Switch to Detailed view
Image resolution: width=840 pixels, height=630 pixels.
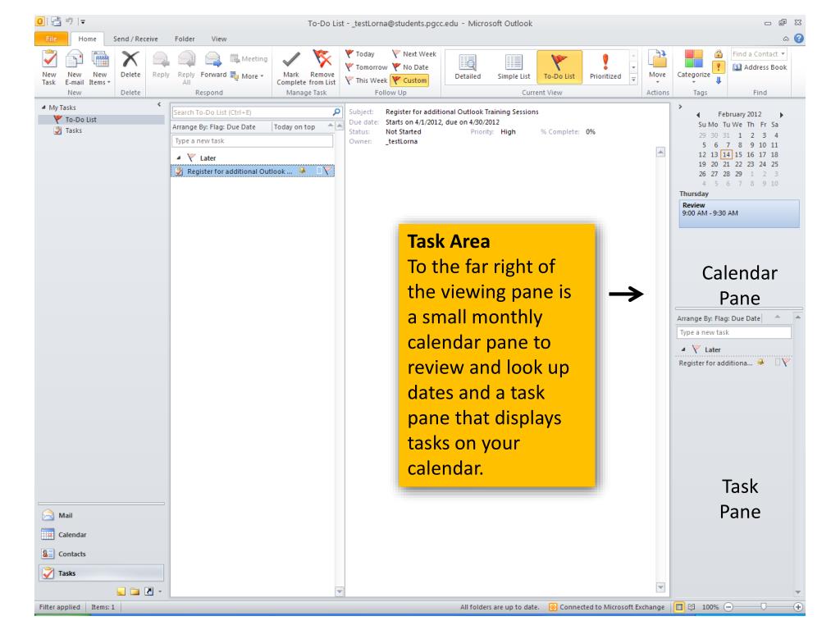(x=468, y=66)
